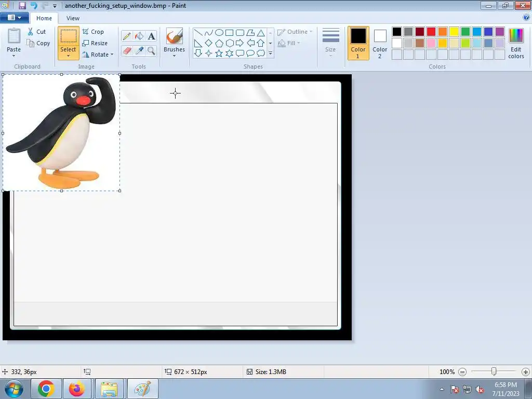The image size is (532, 399).
Task: Select the Text tool
Action: [151, 36]
